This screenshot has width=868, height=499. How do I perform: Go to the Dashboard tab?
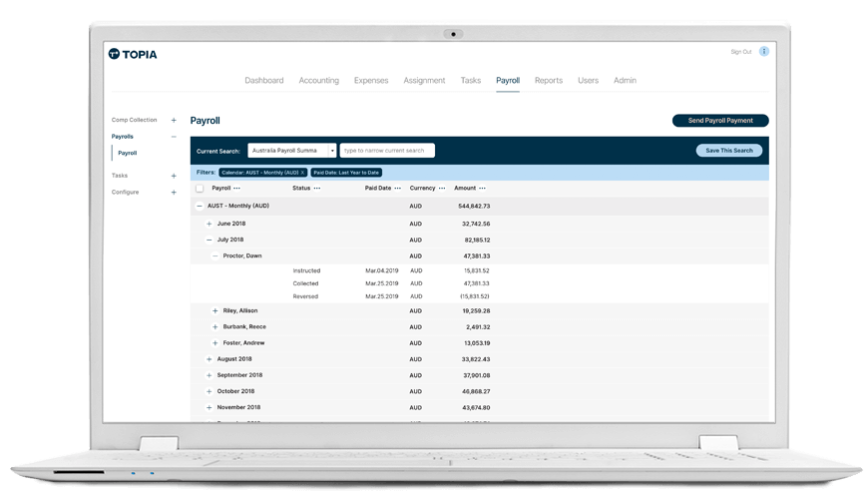[264, 80]
